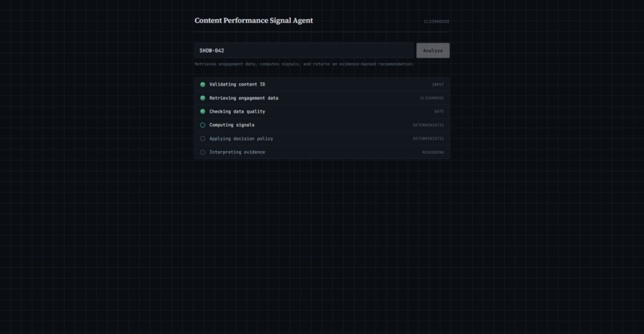Click the green status dot for Checking data quality

[x=202, y=111]
